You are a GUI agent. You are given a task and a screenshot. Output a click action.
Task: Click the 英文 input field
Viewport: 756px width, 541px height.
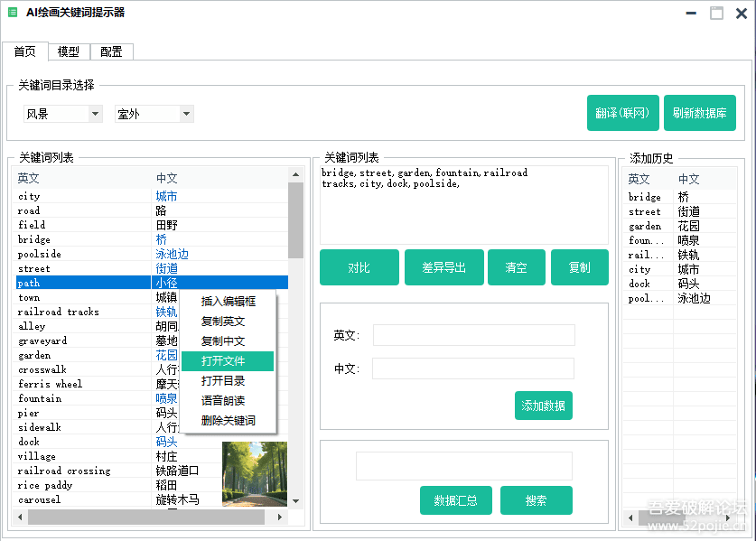pos(473,335)
